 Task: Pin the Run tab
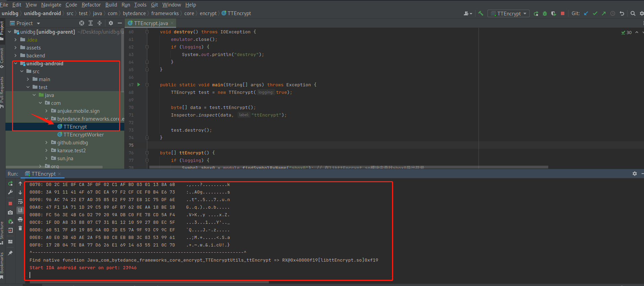click(x=10, y=253)
